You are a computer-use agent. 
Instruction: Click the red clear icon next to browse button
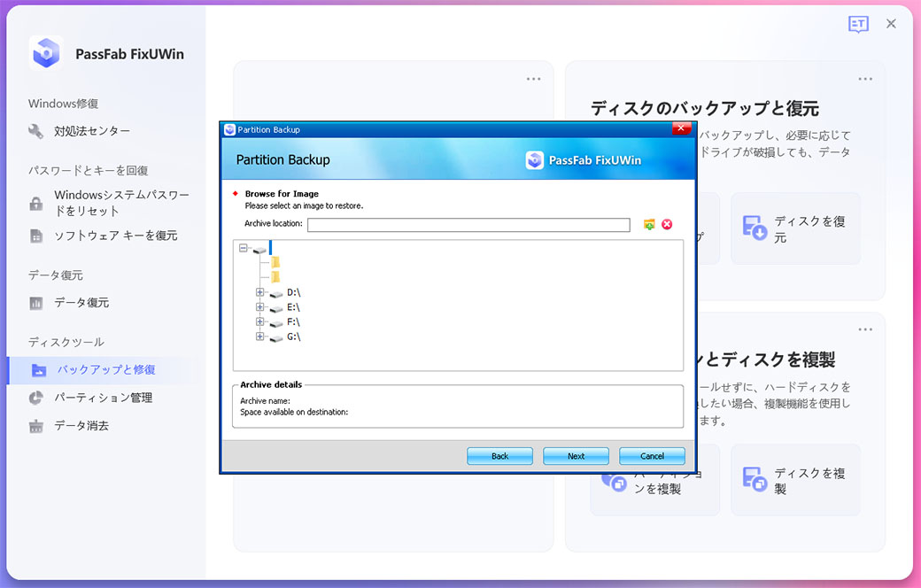[667, 224]
